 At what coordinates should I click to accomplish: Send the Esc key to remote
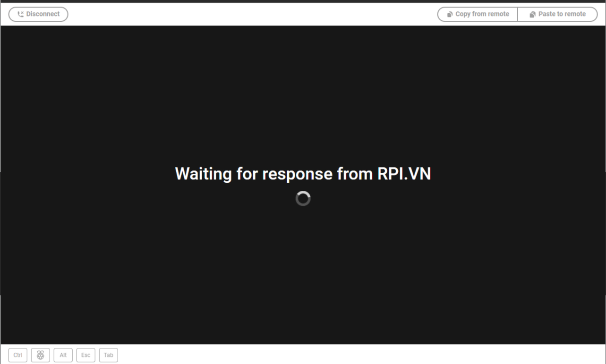coord(86,355)
